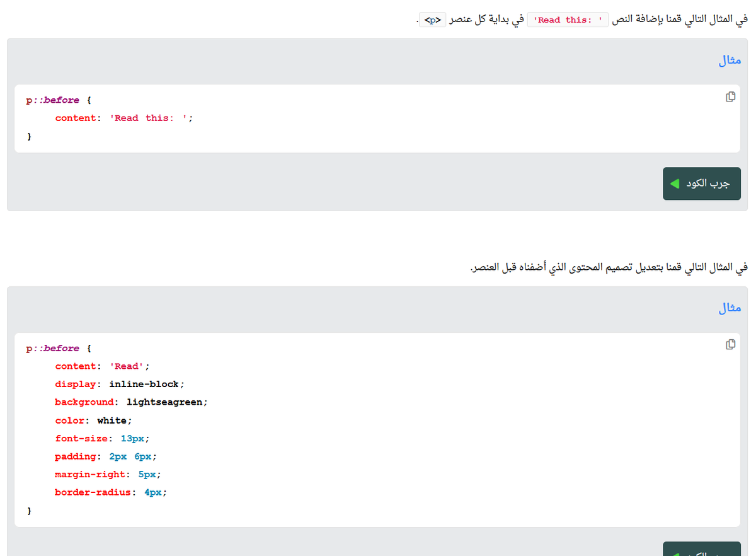
Task: Click the border-radius property name
Action: [92, 492]
